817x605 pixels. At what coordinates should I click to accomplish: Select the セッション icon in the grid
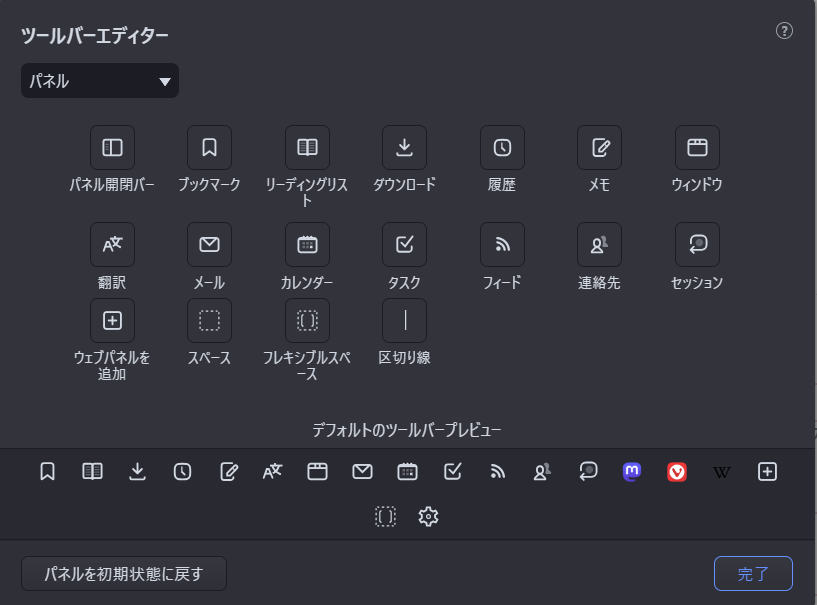point(697,244)
